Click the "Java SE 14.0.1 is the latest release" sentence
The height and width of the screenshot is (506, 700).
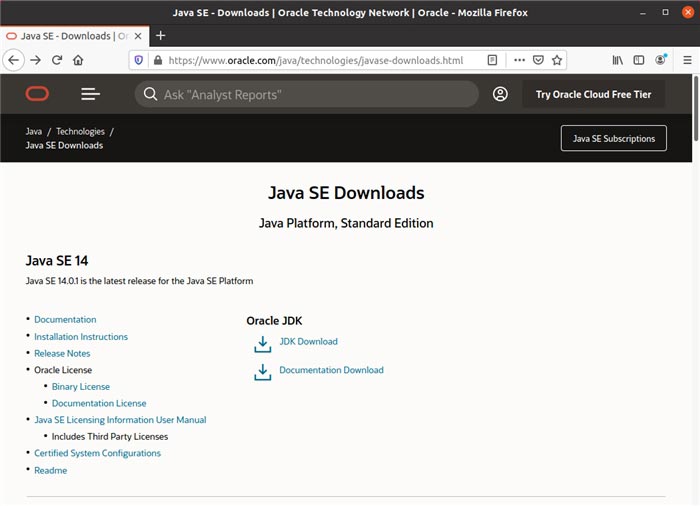[139, 281]
